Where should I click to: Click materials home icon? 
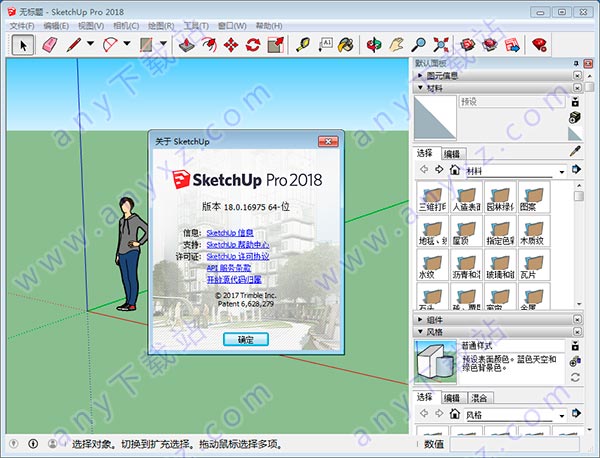455,170
